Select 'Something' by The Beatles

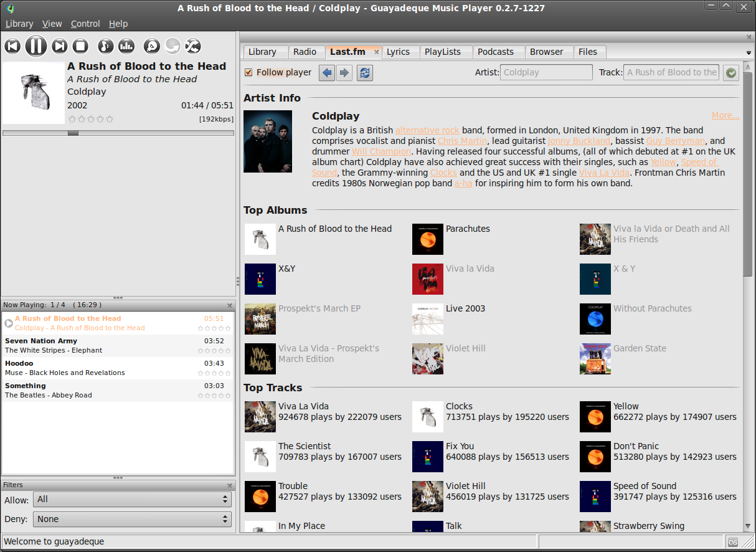118,391
